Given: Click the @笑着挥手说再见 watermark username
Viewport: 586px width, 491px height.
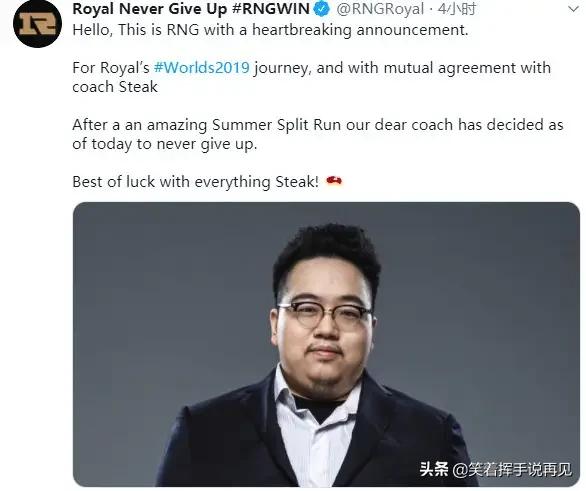Looking at the screenshot, I should (512, 469).
